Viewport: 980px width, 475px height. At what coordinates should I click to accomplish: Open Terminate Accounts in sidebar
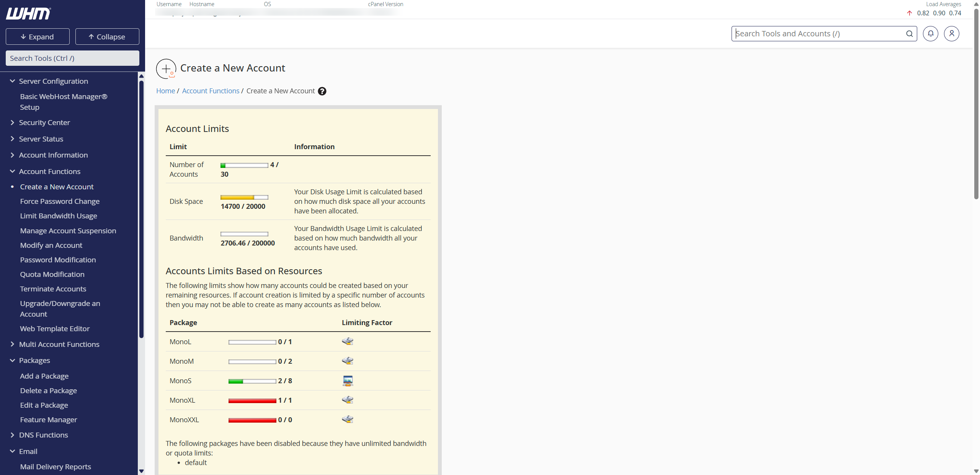coord(53,289)
